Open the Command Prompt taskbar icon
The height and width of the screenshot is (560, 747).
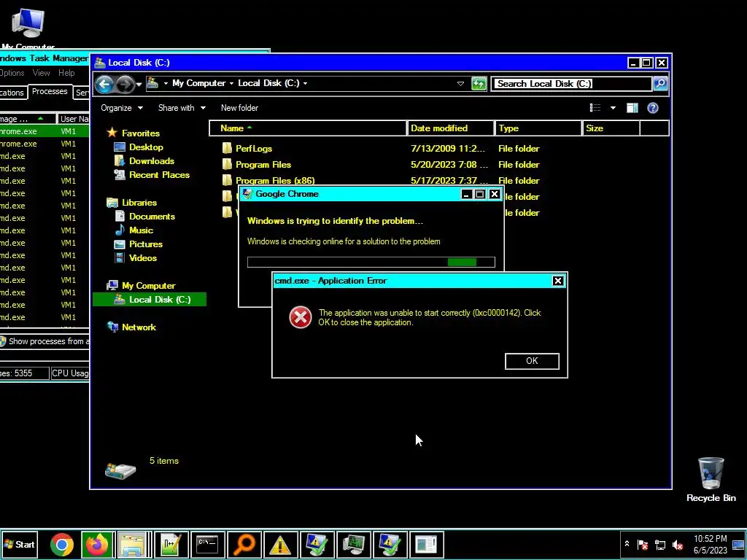coord(208,545)
